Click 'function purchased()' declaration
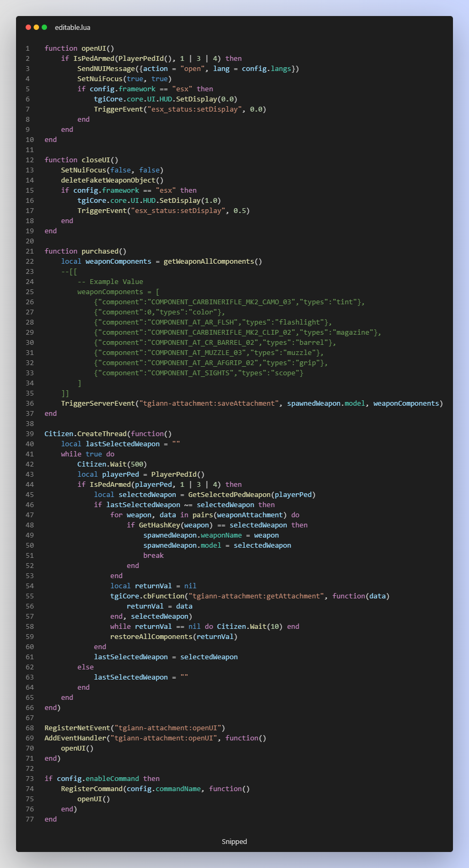Screen dimensions: 469x868 tap(85, 251)
